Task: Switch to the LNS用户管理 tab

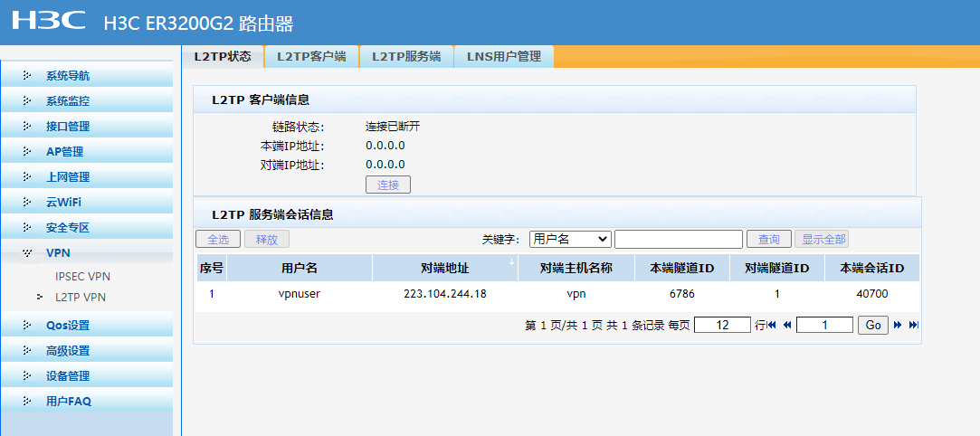Action: (x=504, y=56)
